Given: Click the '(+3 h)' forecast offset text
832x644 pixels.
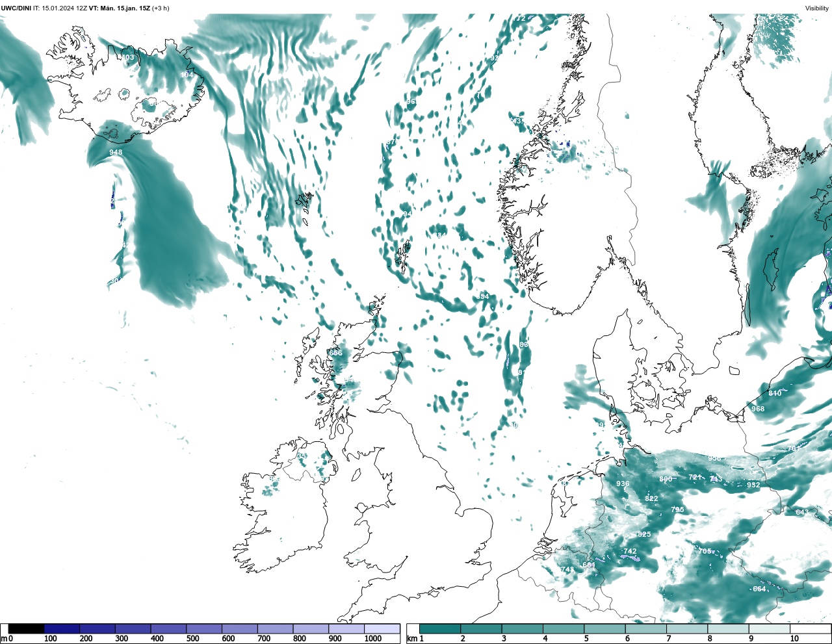Looking at the screenshot, I should pos(161,8).
